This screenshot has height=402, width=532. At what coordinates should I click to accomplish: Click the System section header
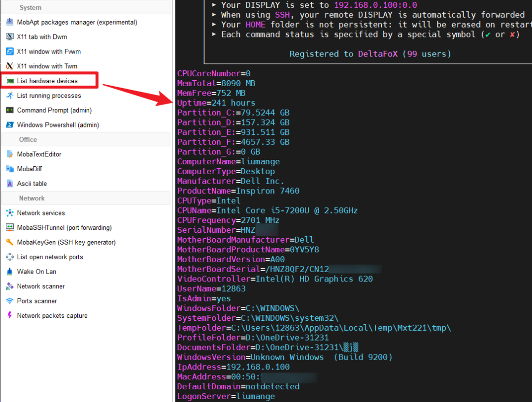point(86,7)
